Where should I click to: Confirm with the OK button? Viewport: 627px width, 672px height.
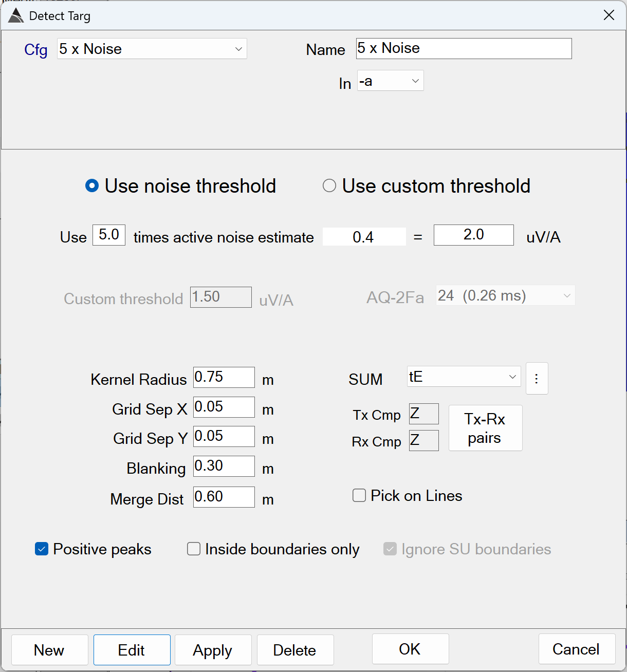click(410, 649)
